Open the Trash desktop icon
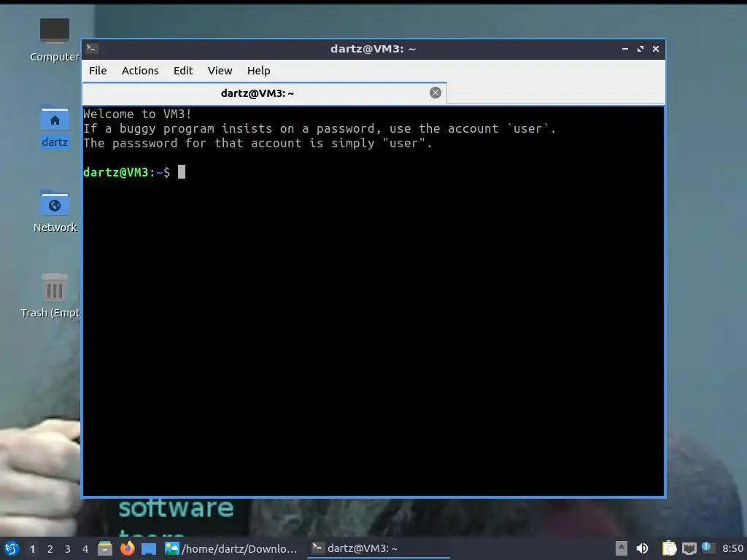This screenshot has height=560, width=747. (x=50, y=295)
